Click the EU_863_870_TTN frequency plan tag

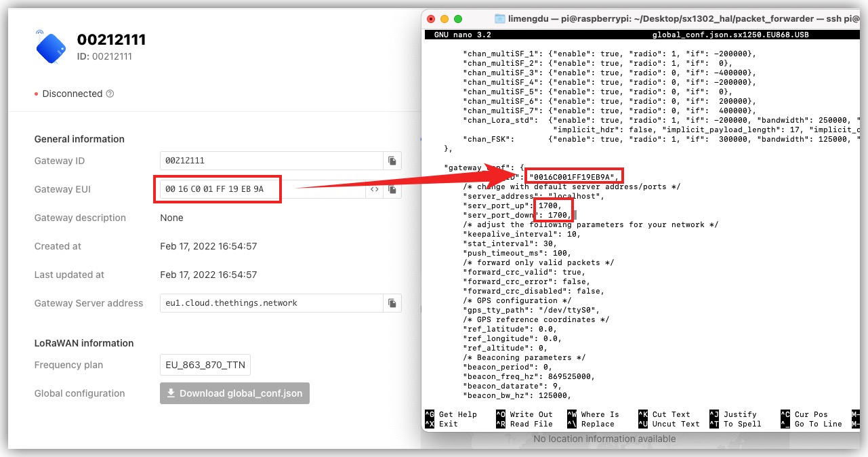[205, 365]
